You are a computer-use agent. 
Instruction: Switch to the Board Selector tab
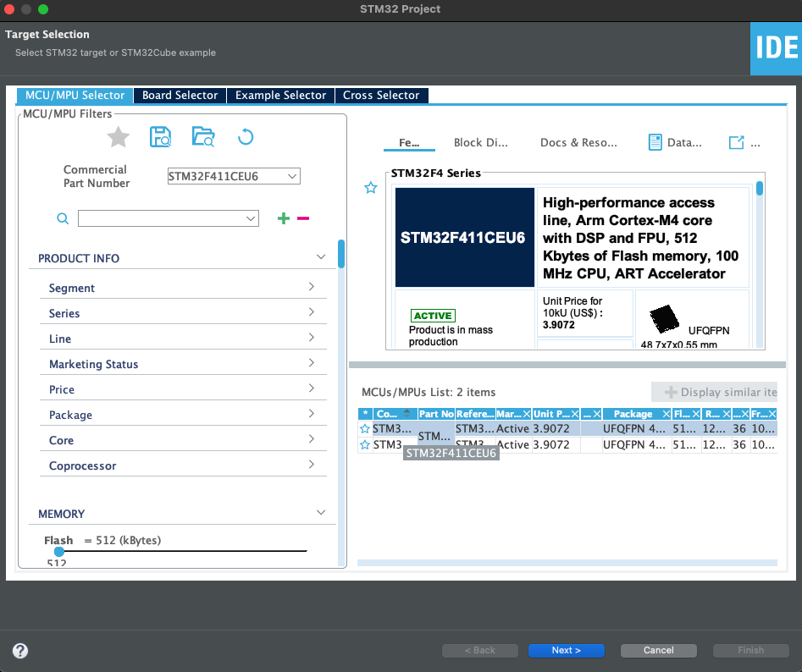(180, 96)
